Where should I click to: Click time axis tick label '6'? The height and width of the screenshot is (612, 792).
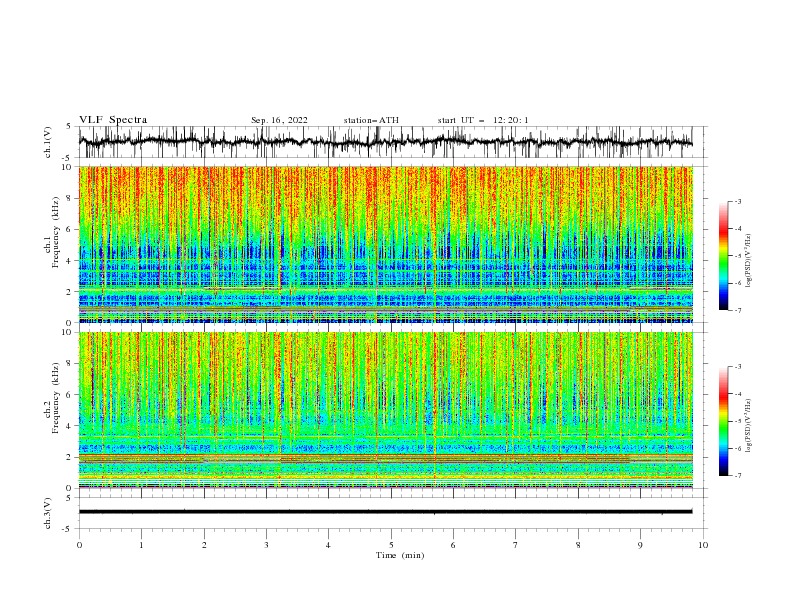pyautogui.click(x=453, y=545)
